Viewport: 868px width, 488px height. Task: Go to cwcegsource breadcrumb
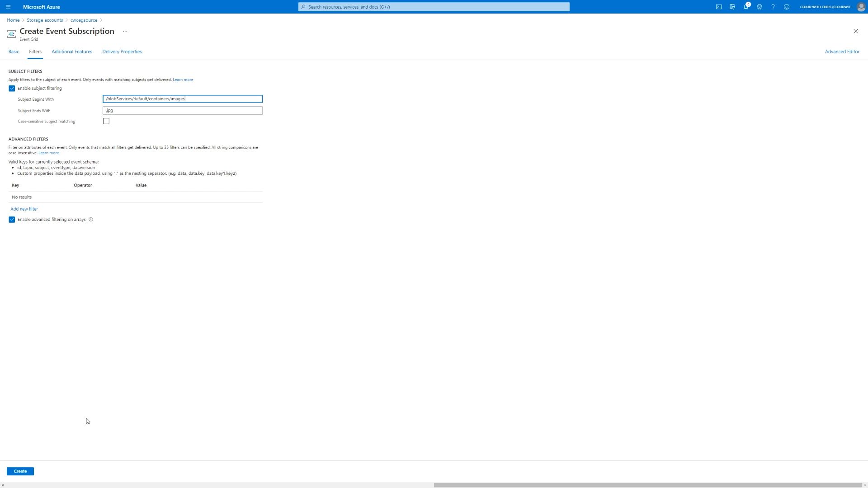(x=84, y=20)
